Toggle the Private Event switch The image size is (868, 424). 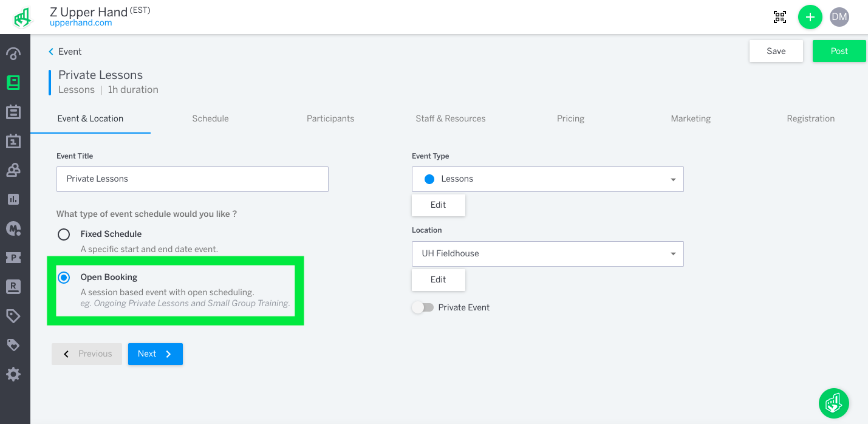(x=423, y=307)
